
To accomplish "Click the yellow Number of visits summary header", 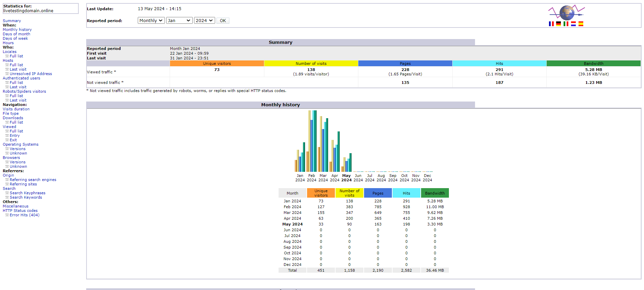I will pyautogui.click(x=311, y=64).
